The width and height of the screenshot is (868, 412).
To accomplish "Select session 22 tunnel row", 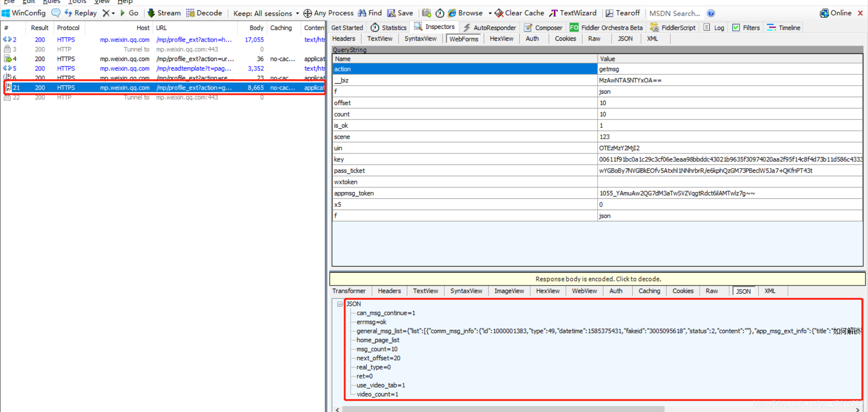I will [163, 97].
